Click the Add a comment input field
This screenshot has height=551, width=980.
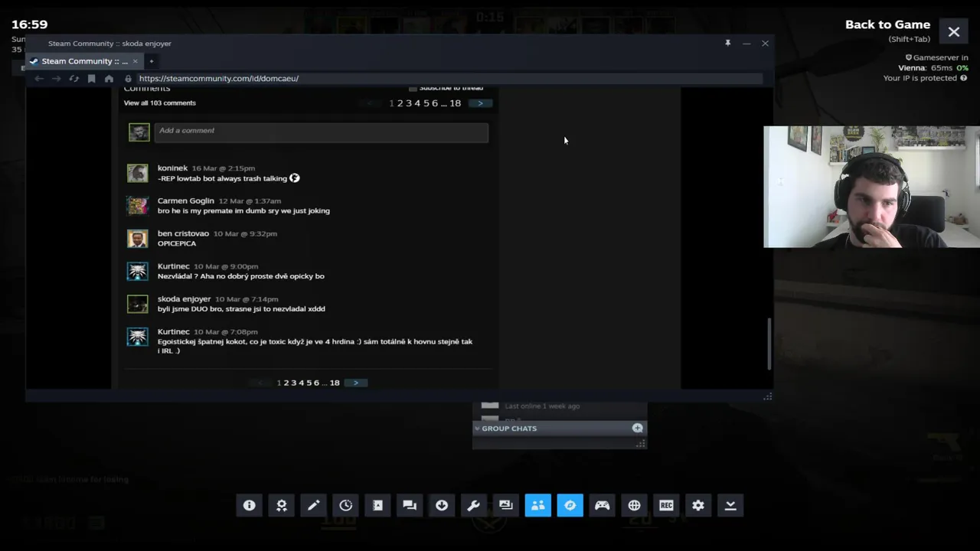tap(322, 132)
